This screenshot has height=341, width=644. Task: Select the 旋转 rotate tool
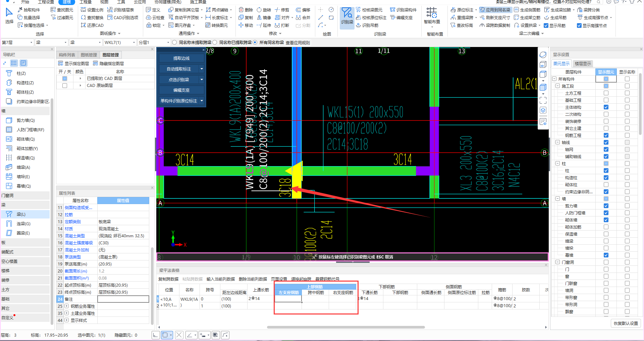click(x=264, y=10)
